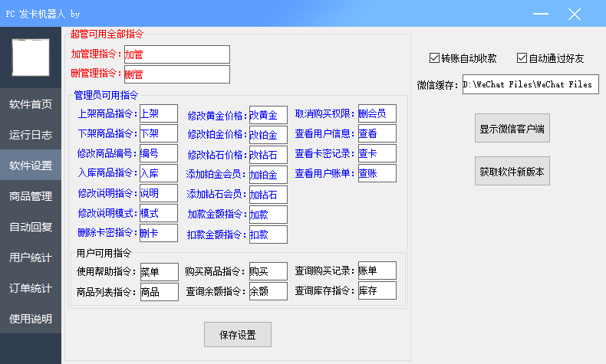Screen dimensions: 606x364
Task: Click the 扣款金额指令 input field
Action: point(268,234)
